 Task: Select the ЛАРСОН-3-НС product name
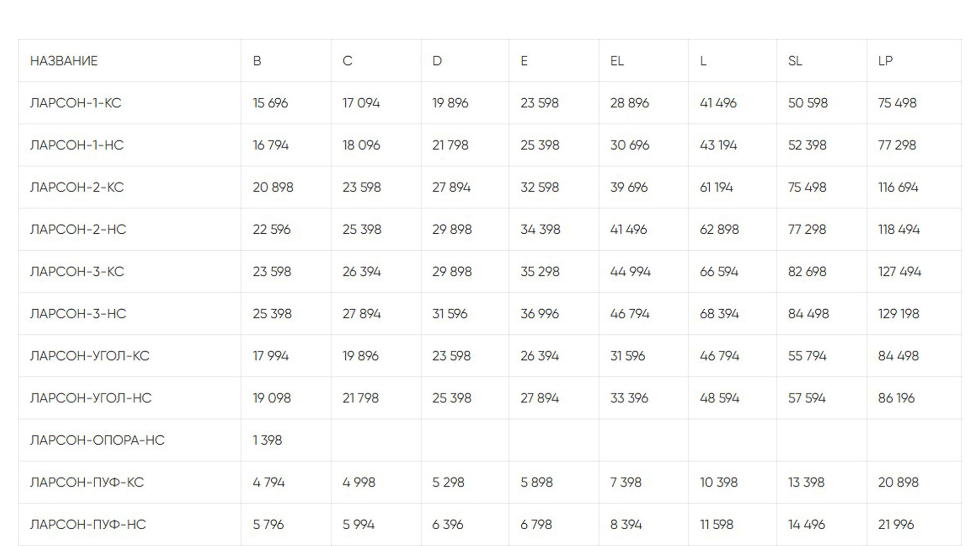click(78, 314)
